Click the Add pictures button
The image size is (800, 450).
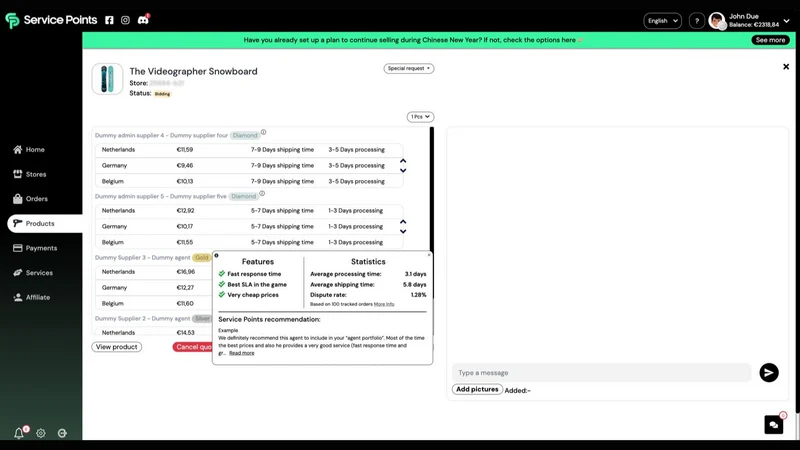tap(477, 389)
